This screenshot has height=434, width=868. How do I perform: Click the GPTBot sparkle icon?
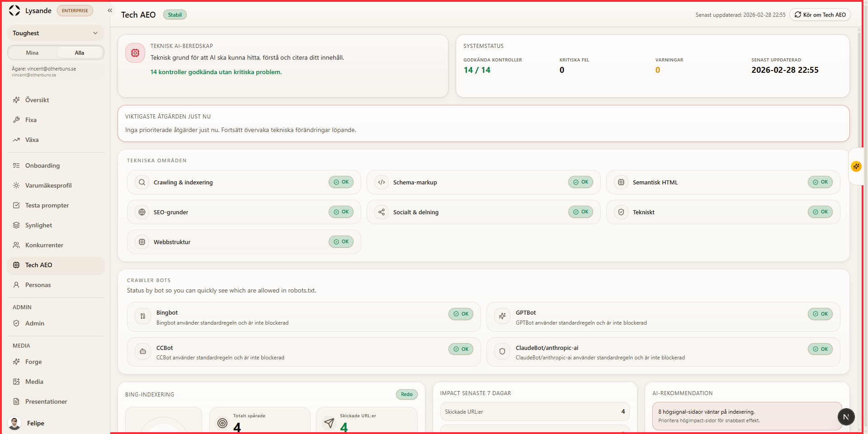point(502,316)
